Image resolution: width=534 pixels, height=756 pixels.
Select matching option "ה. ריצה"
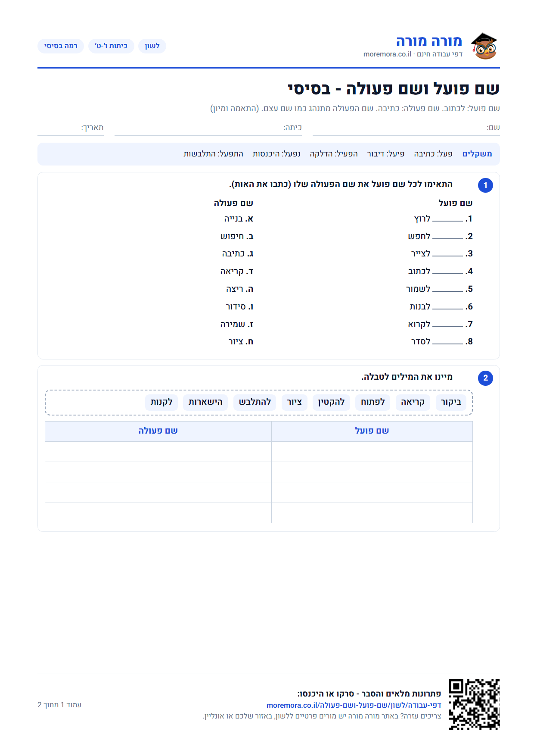point(240,289)
